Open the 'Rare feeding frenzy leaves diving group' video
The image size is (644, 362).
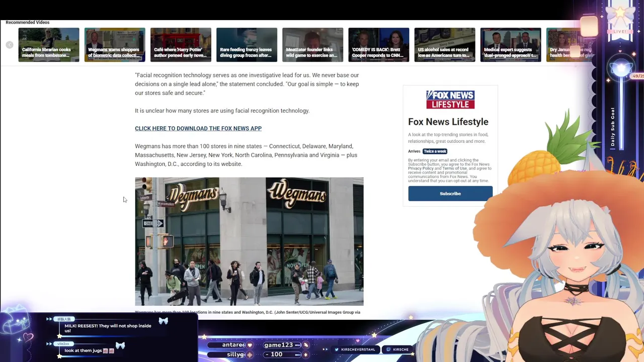click(x=247, y=45)
